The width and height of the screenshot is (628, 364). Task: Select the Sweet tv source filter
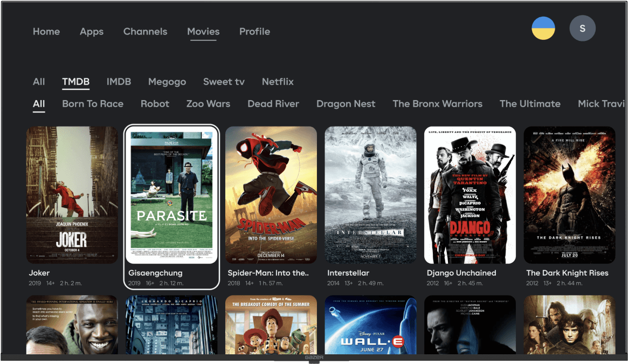point(224,82)
